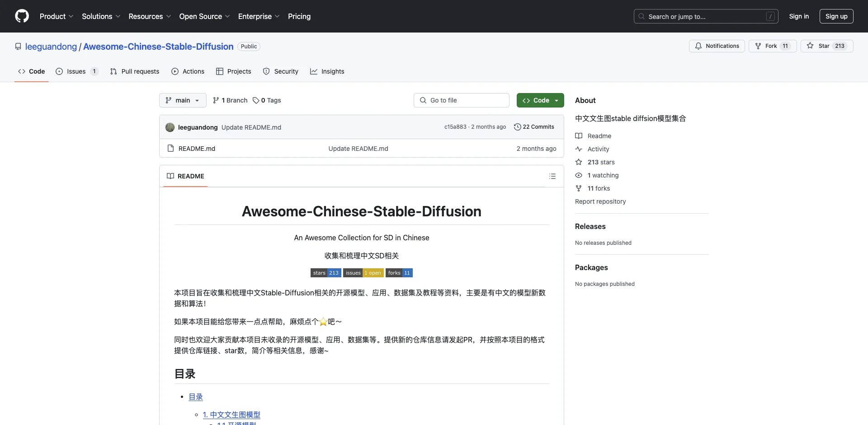The width and height of the screenshot is (868, 425).
Task: Open leeguandong owner profile link
Action: point(51,47)
